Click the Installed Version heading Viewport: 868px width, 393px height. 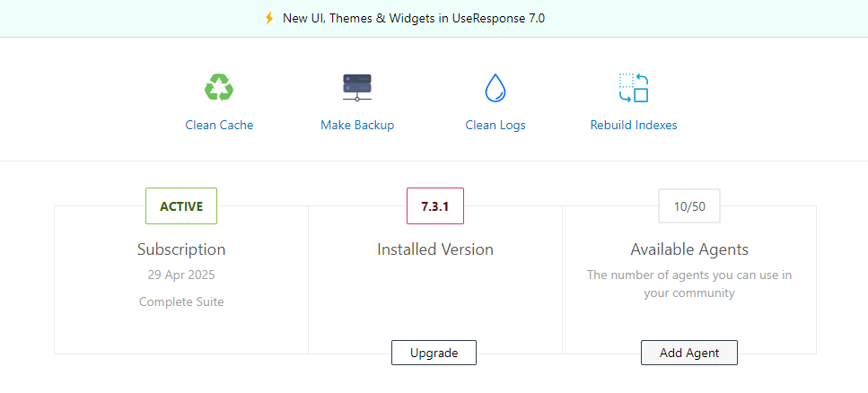click(435, 249)
